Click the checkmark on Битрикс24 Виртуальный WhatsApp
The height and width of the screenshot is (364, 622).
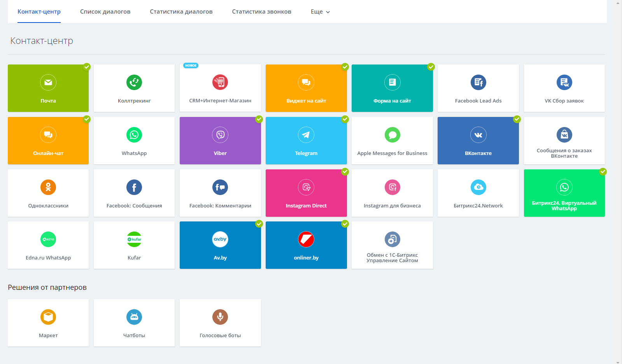603,172
